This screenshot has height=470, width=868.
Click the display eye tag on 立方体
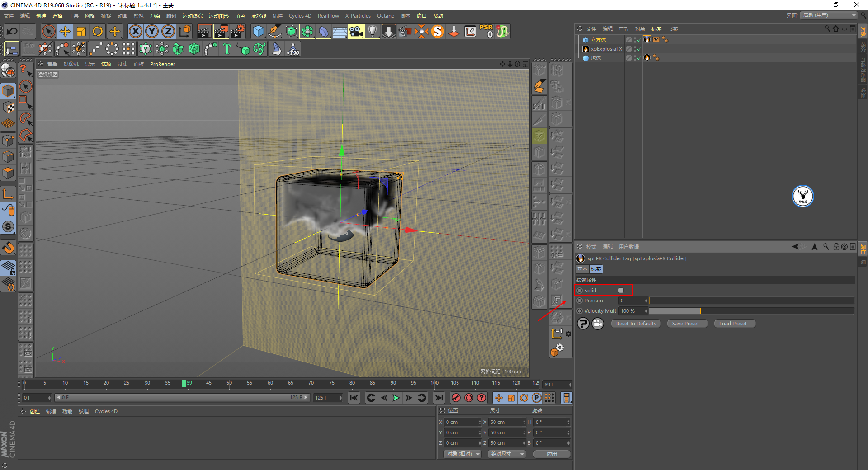(656, 40)
